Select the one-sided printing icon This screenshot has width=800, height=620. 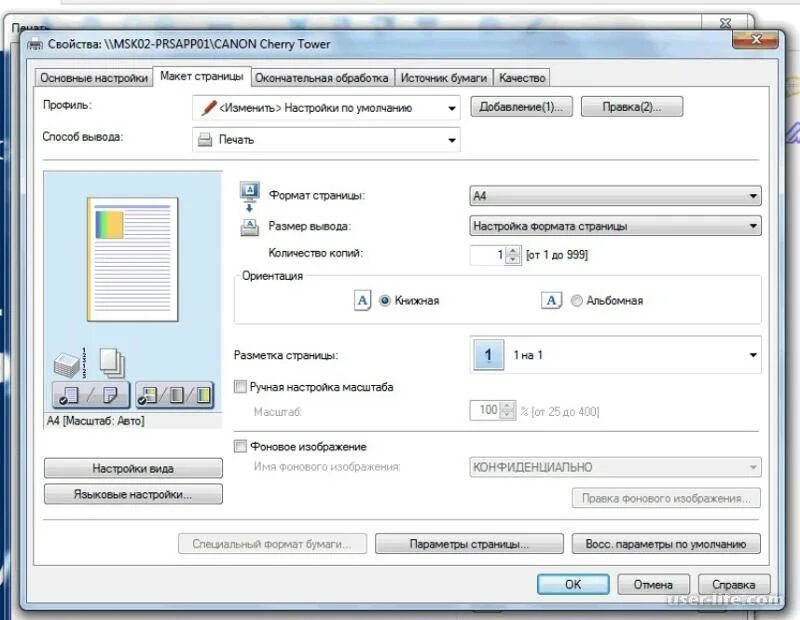[x=69, y=395]
